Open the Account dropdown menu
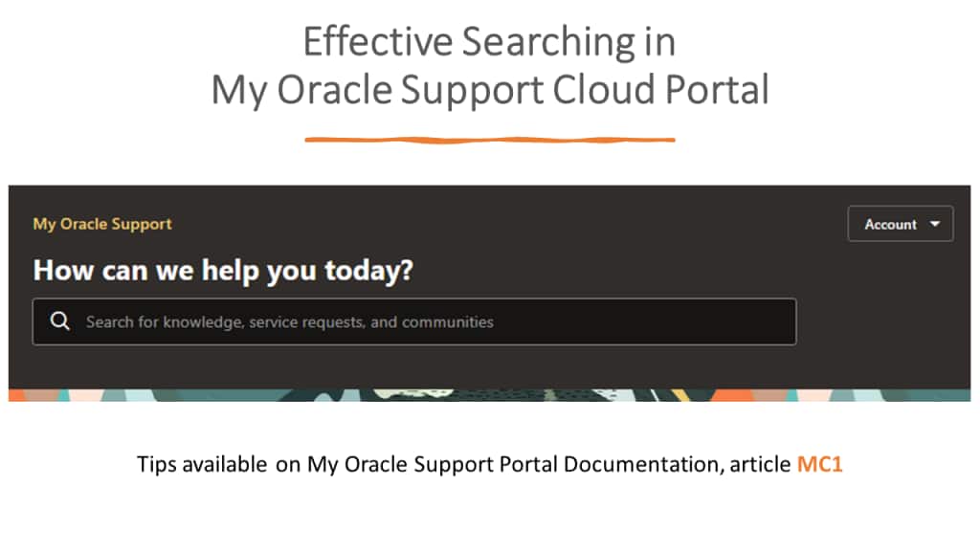The image size is (980, 551). [900, 224]
